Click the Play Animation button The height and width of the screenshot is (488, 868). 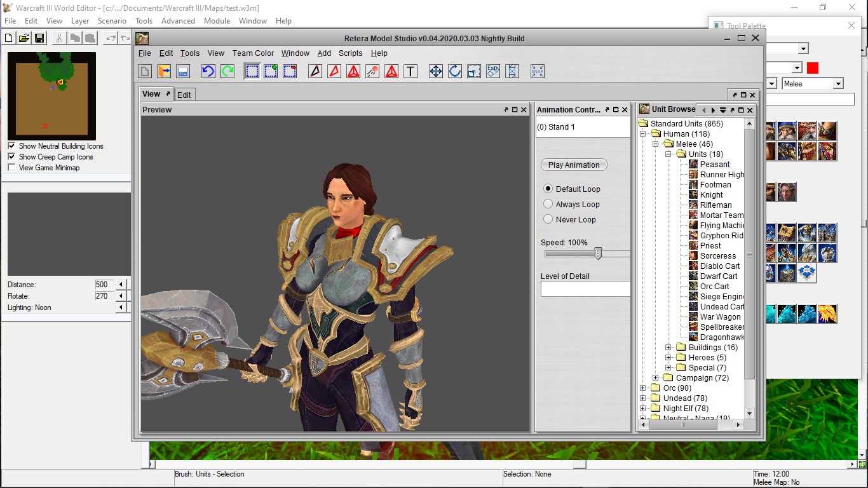tap(574, 165)
